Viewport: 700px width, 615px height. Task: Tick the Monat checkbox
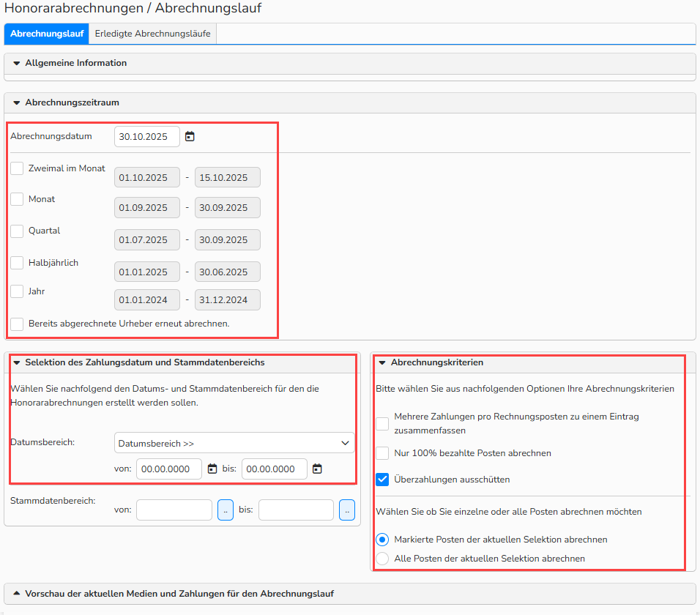[17, 199]
